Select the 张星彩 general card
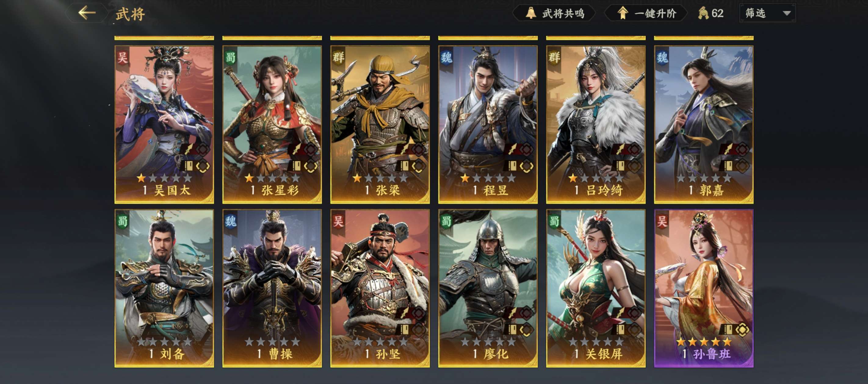 272,125
